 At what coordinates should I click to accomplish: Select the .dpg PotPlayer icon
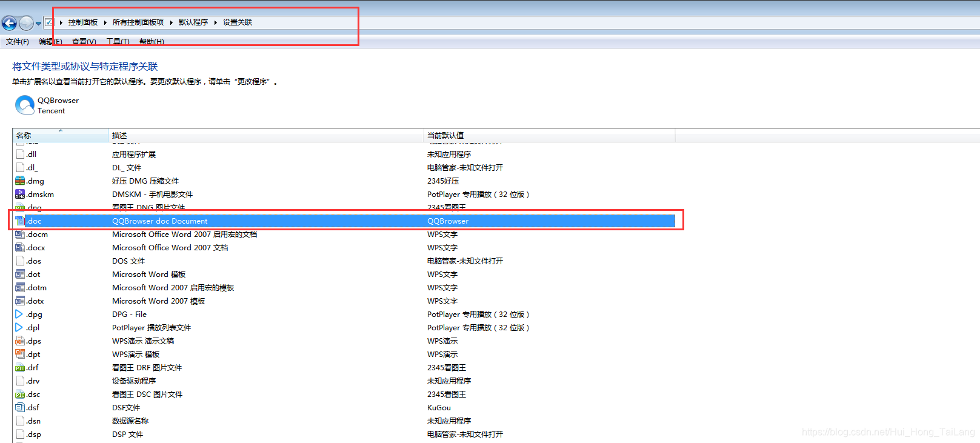point(20,314)
